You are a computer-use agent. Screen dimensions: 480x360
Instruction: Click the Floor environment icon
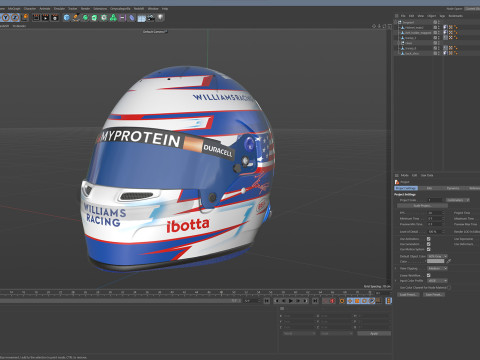[x=142, y=18]
